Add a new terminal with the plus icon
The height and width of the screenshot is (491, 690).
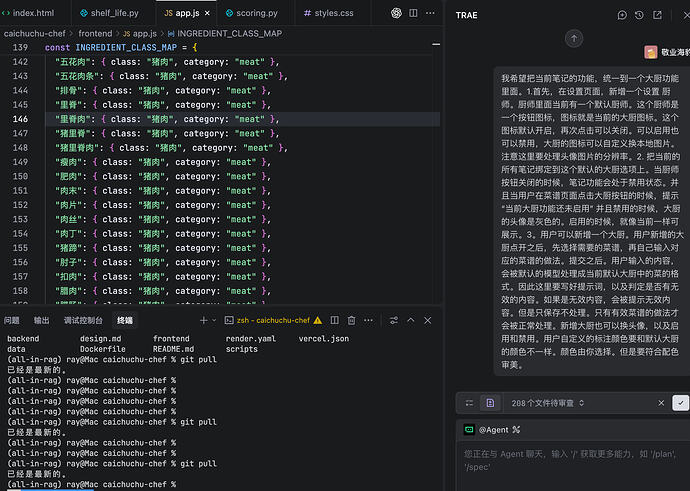point(203,320)
